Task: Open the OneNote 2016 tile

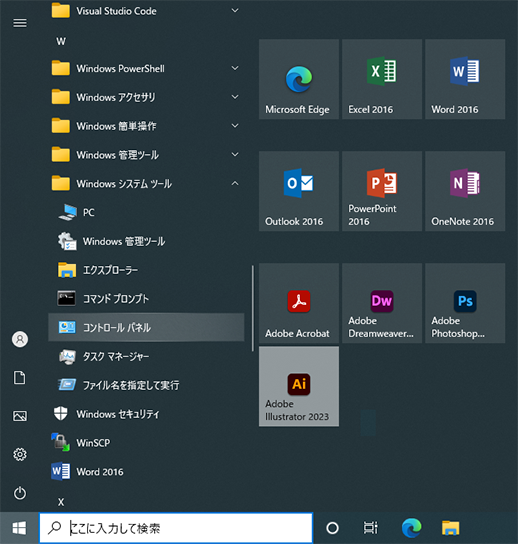Action: [x=465, y=191]
